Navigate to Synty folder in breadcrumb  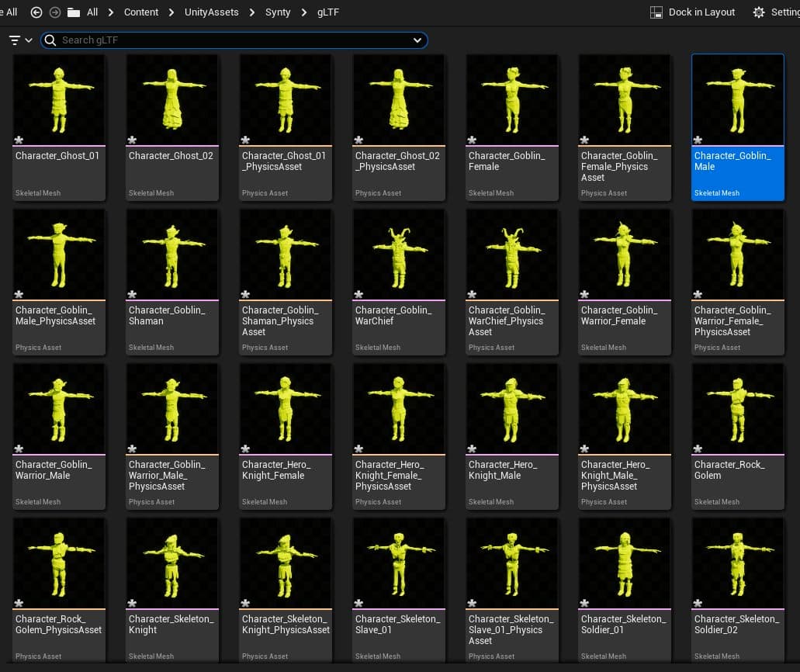pyautogui.click(x=278, y=12)
